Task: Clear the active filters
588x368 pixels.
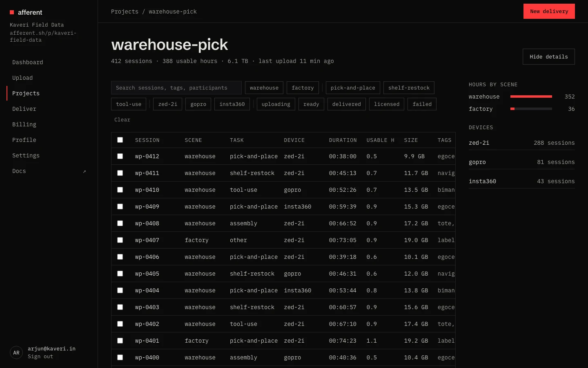Action: (122, 120)
